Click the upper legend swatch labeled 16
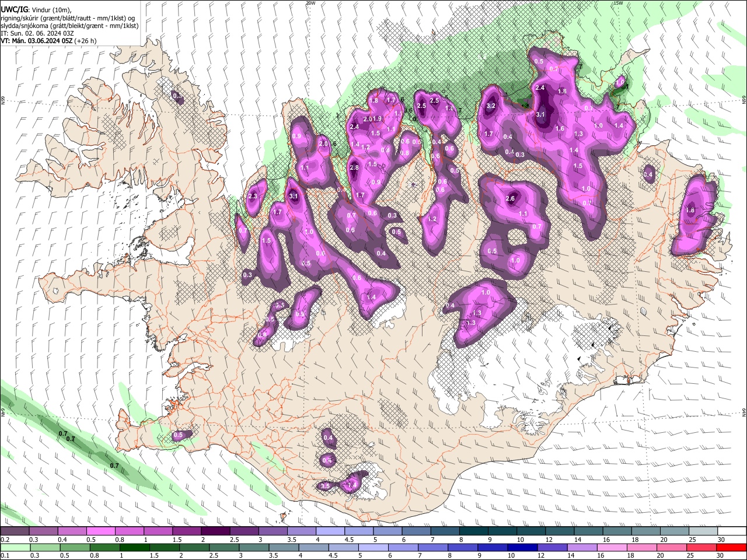The image size is (747, 560). point(617,531)
